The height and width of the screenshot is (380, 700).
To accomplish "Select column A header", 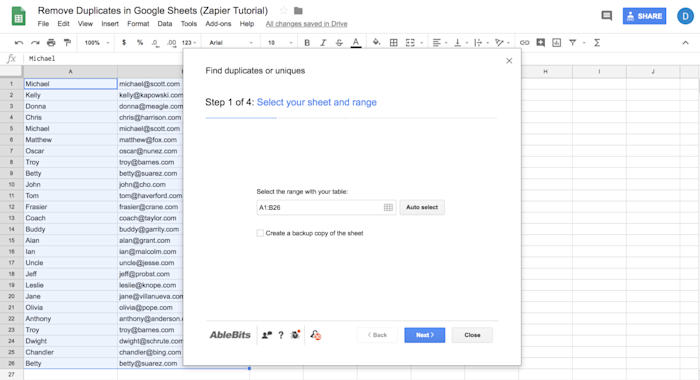I will pos(70,71).
